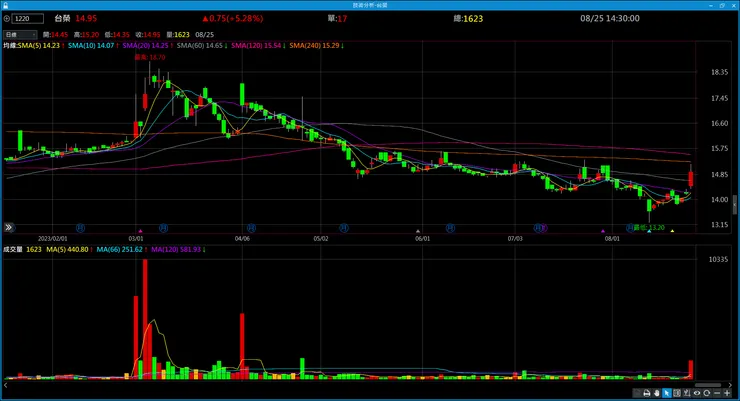
Task: Open the chart settings wrench icon
Action: pyautogui.click(x=687, y=393)
